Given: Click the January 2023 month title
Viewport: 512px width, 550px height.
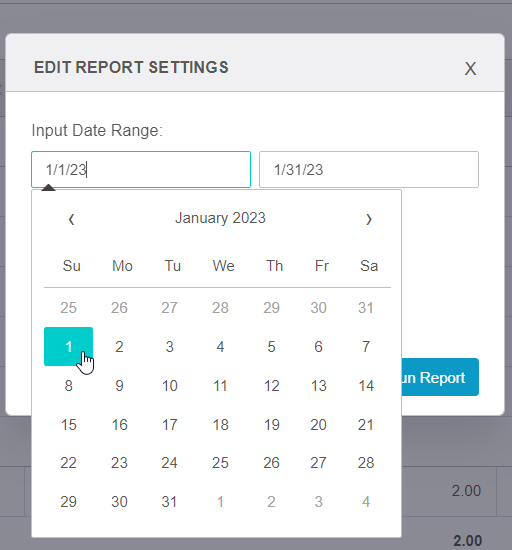Looking at the screenshot, I should click(x=220, y=218).
